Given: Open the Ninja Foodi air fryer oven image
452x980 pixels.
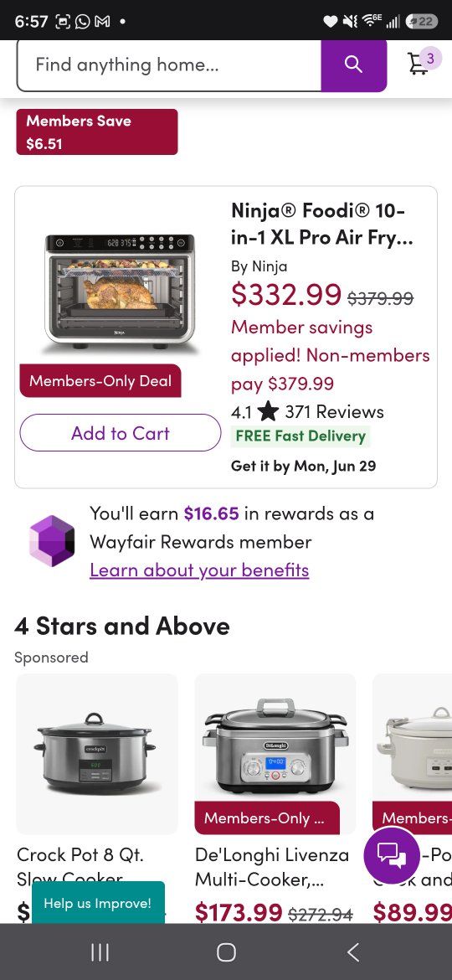Looking at the screenshot, I should coord(120,289).
